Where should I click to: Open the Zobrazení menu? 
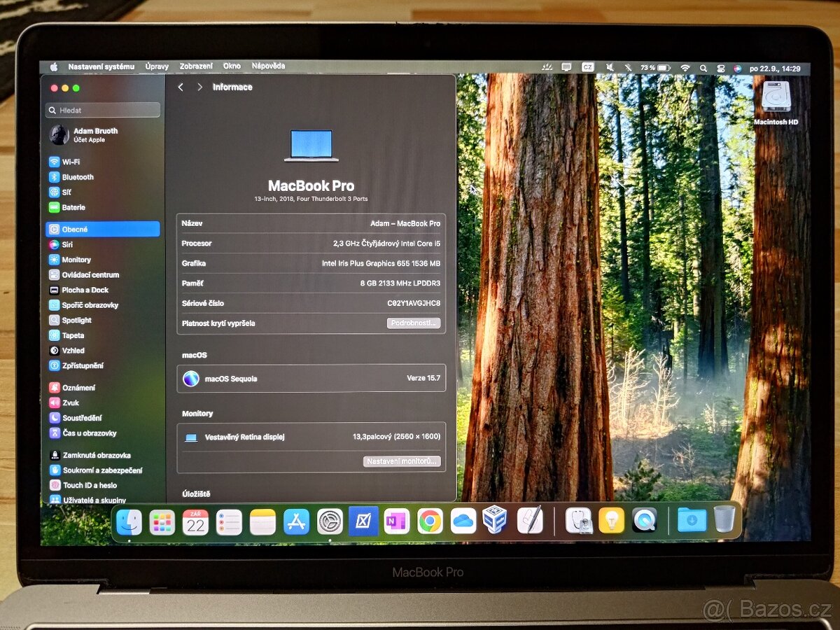(195, 66)
